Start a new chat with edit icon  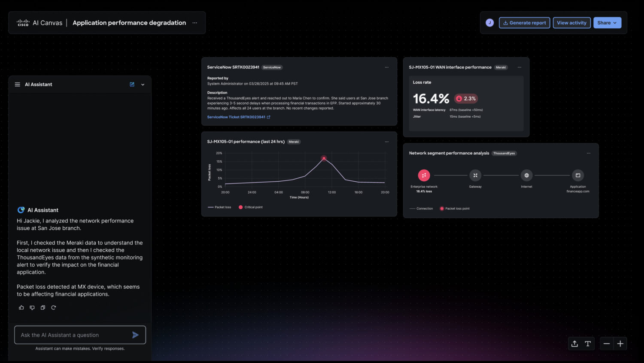[x=132, y=85]
